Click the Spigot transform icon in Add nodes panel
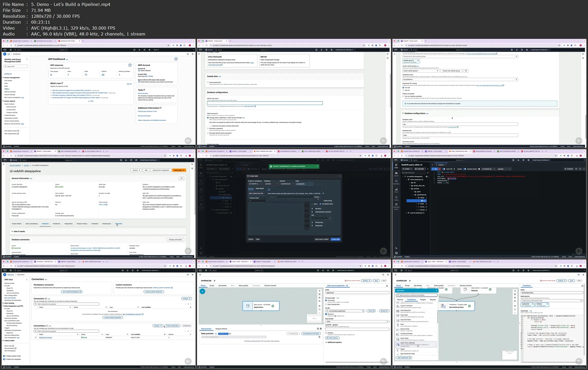 tap(398, 350)
